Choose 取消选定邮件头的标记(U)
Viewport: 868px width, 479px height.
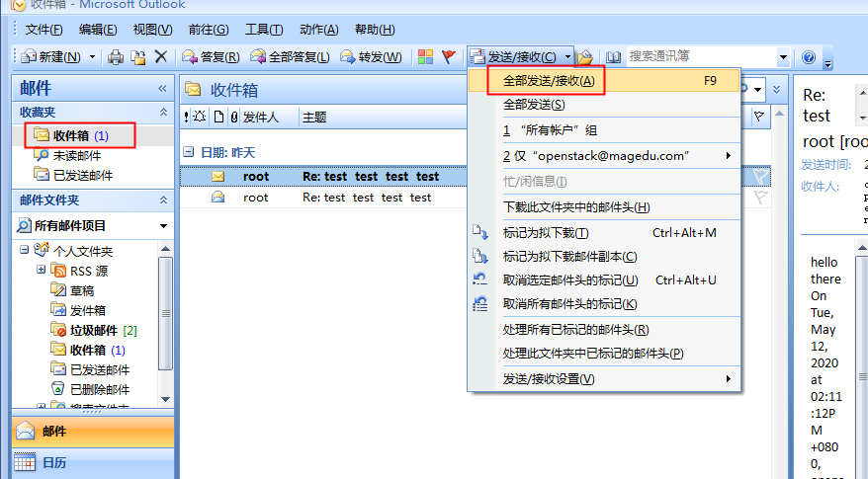[604, 280]
